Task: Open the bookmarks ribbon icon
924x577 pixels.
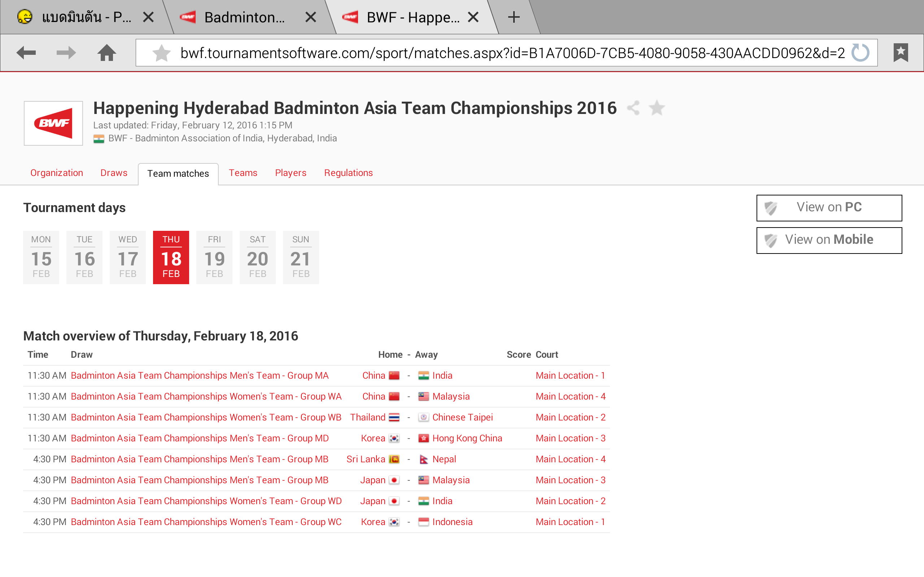Action: [900, 53]
